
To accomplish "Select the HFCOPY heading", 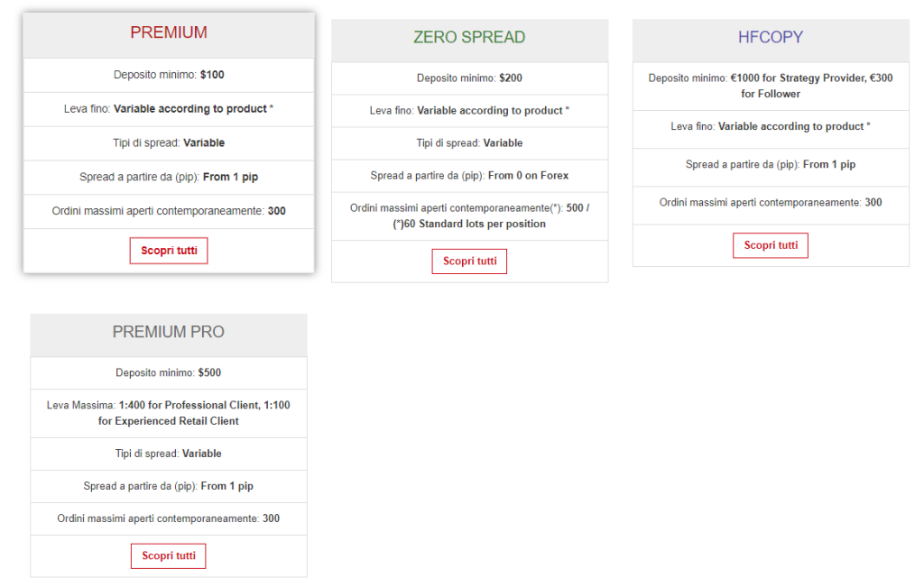I will pos(771,37).
